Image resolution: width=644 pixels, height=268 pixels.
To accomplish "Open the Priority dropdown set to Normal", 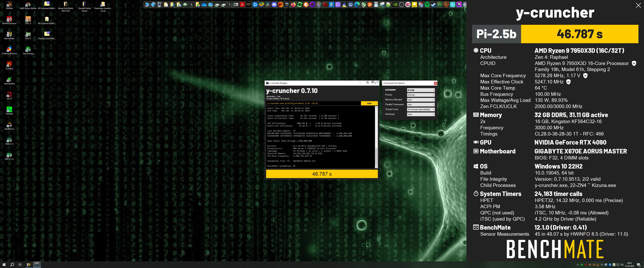I will coord(421,95).
